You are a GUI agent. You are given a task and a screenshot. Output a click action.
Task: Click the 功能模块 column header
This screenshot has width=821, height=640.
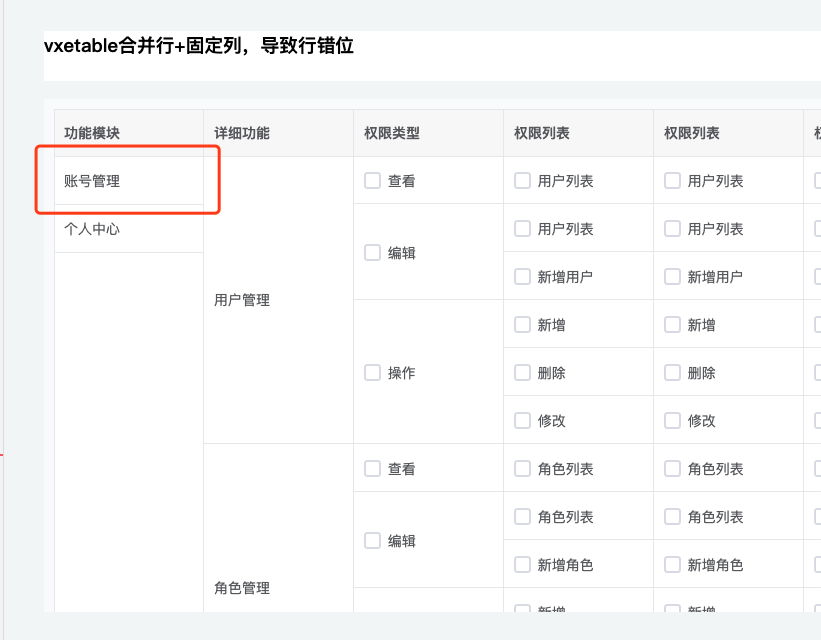pyautogui.click(x=129, y=133)
